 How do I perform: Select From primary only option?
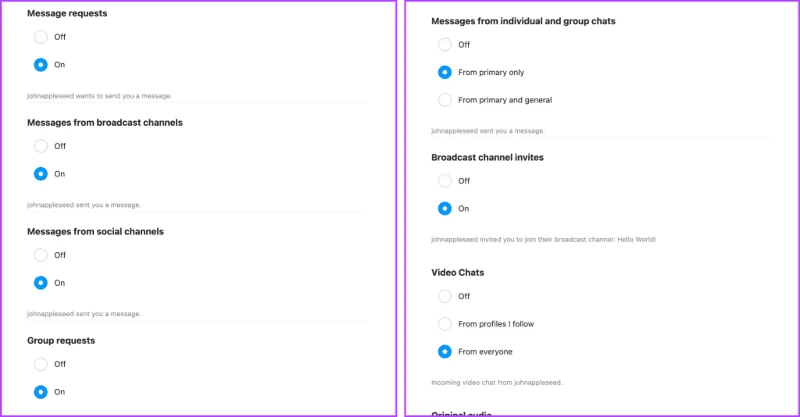[445, 72]
